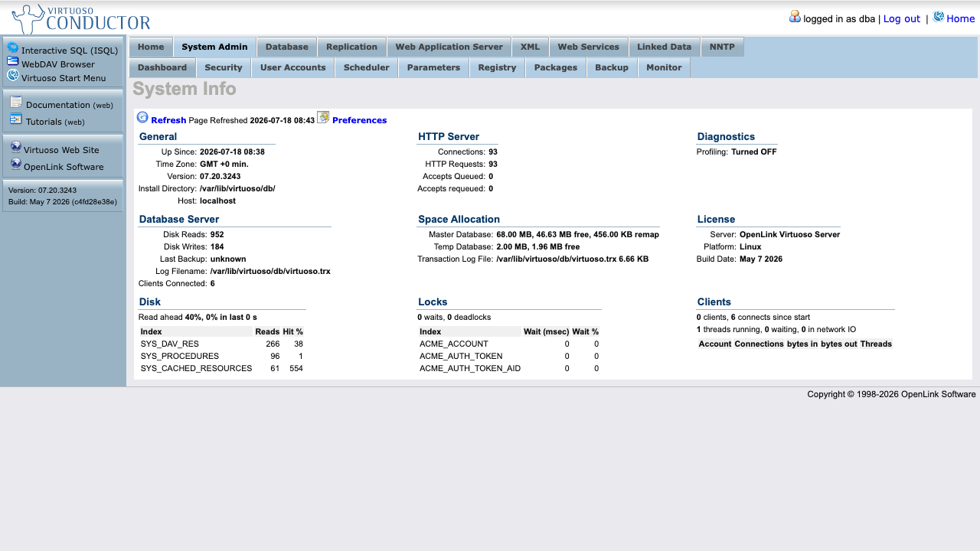Screen dimensions: 980x551
Task: Click the ACME_ACCOUNT lock row
Action: click(x=509, y=344)
